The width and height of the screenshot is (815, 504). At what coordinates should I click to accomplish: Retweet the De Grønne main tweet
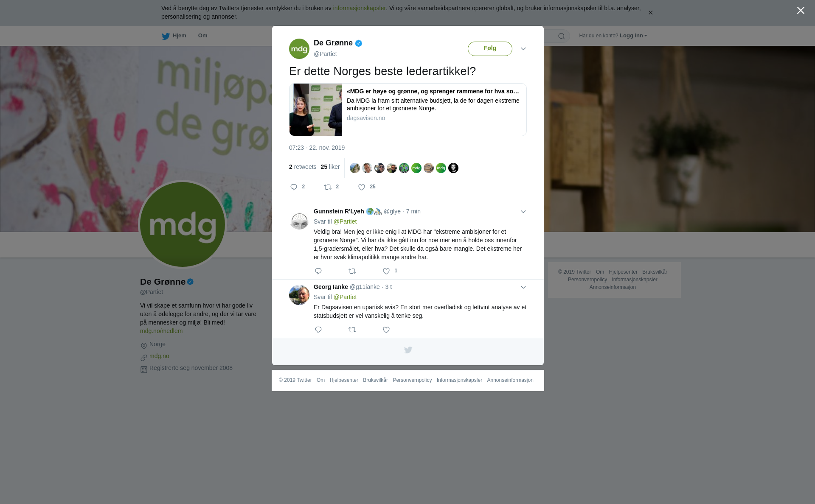click(x=328, y=187)
